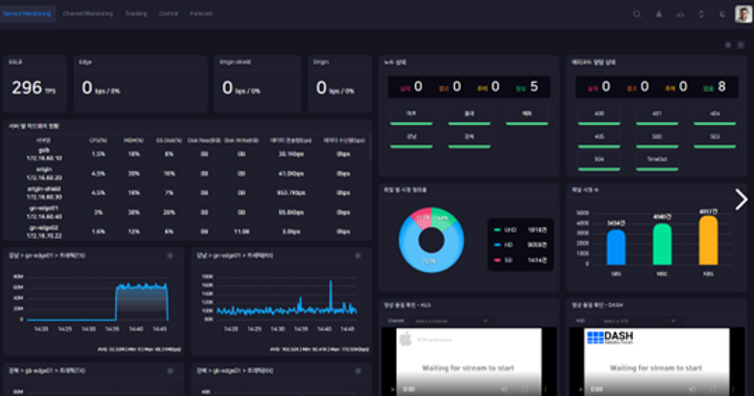This screenshot has width=754, height=396.
Task: Enter fullscreen on the DASH video player
Action: (x=713, y=389)
